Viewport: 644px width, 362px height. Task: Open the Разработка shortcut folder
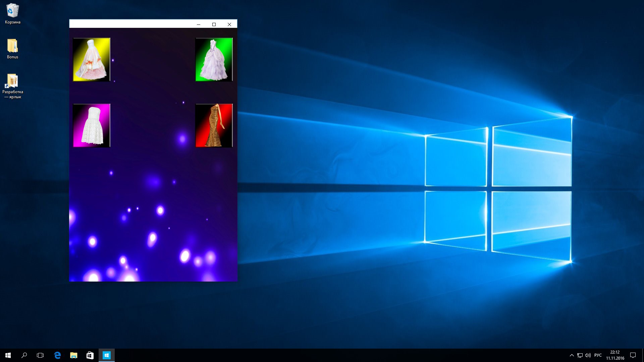pyautogui.click(x=13, y=81)
